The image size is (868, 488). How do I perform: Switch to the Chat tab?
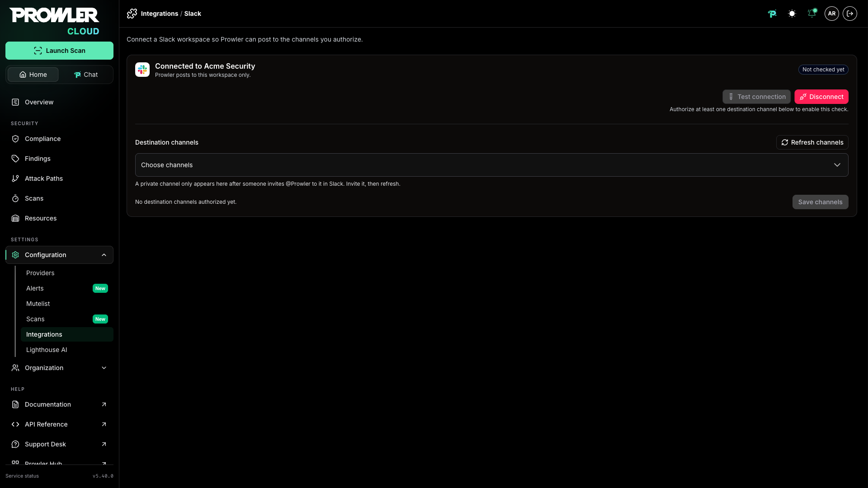(85, 75)
